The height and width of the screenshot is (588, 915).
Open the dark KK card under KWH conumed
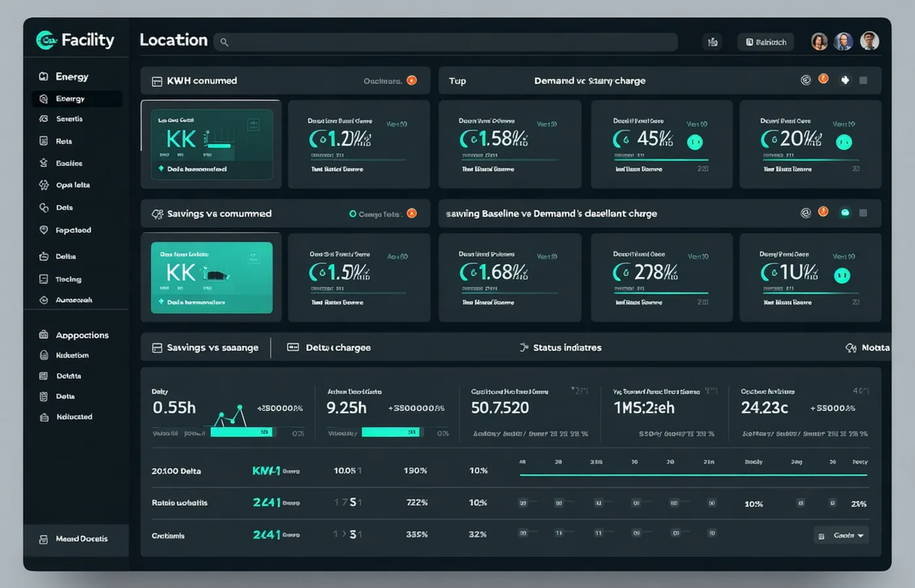[212, 144]
